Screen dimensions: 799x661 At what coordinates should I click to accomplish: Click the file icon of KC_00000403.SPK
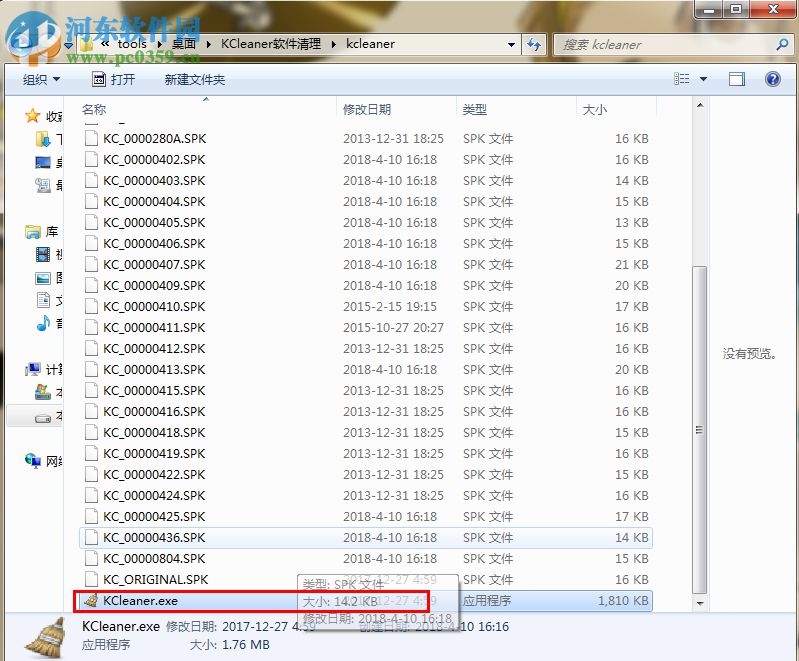point(91,181)
